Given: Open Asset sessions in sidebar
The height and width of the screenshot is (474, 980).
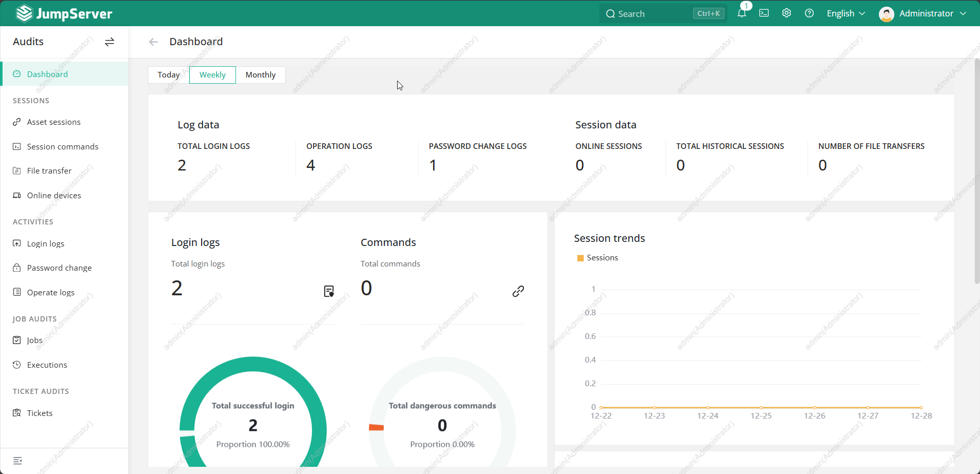Looking at the screenshot, I should (x=53, y=122).
